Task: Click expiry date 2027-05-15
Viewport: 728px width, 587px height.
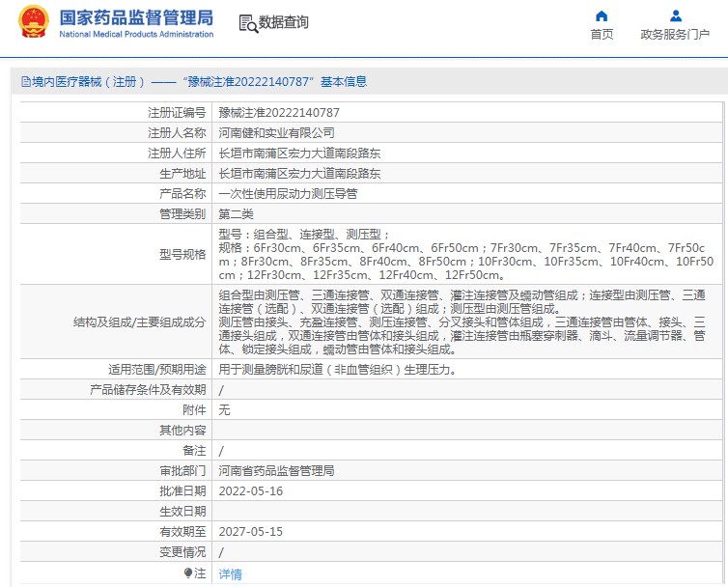Action: 251,532
